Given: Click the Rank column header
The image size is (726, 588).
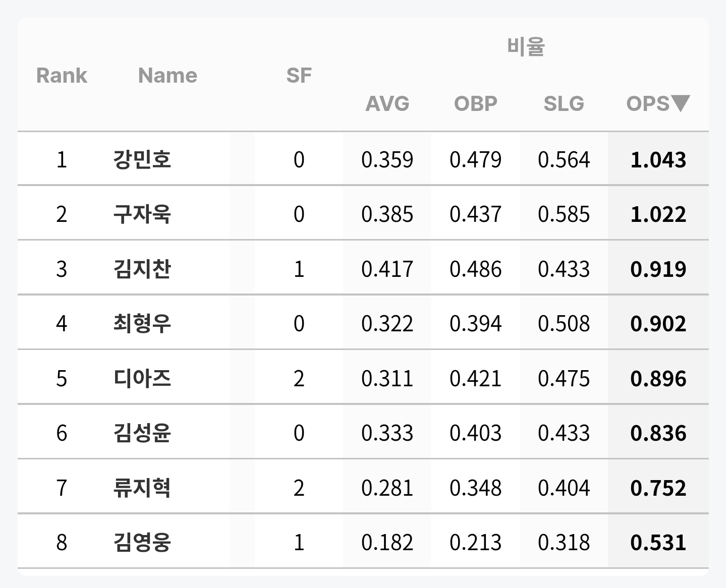Looking at the screenshot, I should [x=62, y=76].
